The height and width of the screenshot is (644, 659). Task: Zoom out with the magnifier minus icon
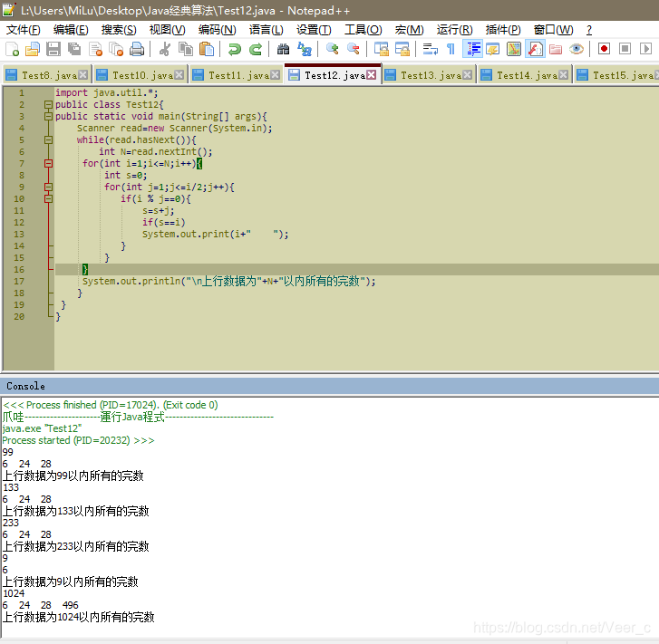[x=353, y=49]
